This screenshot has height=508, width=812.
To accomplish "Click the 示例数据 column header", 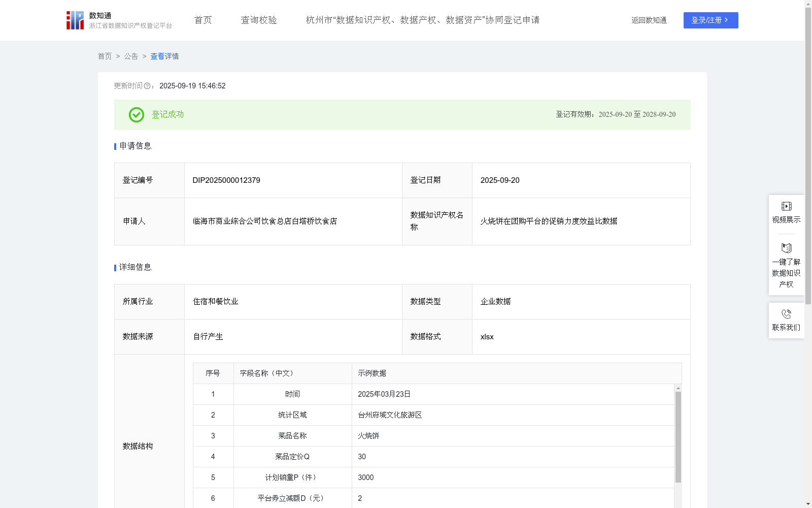I will 517,373.
